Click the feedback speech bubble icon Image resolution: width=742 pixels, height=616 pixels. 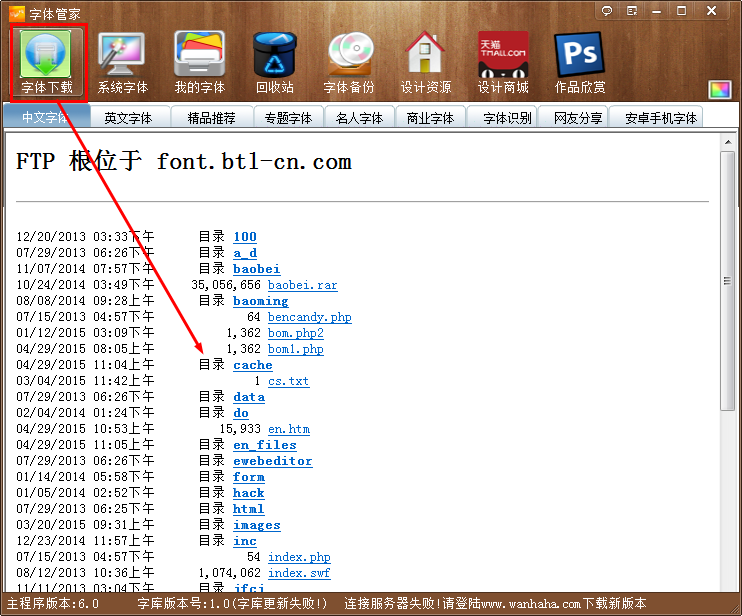coord(607,11)
